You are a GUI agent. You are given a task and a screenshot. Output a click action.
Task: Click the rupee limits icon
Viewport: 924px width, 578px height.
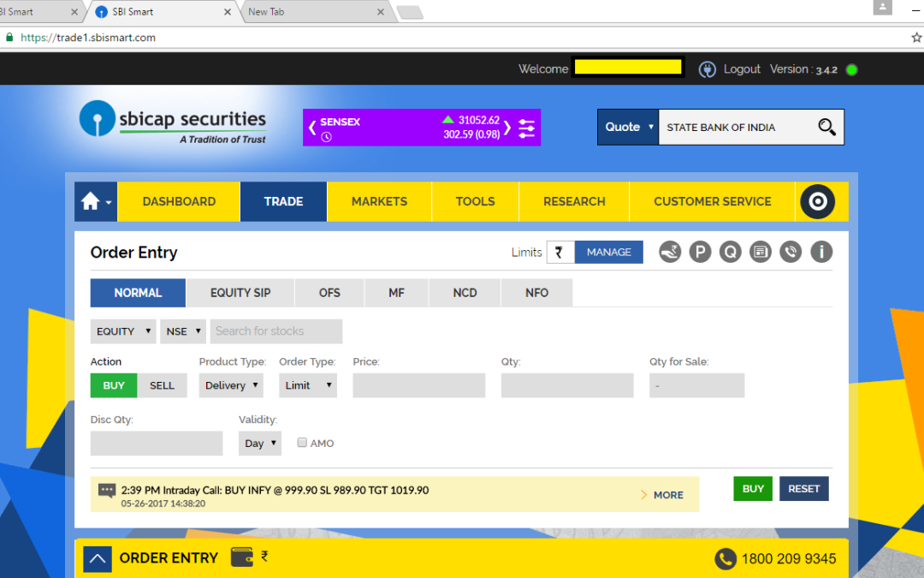pos(560,253)
